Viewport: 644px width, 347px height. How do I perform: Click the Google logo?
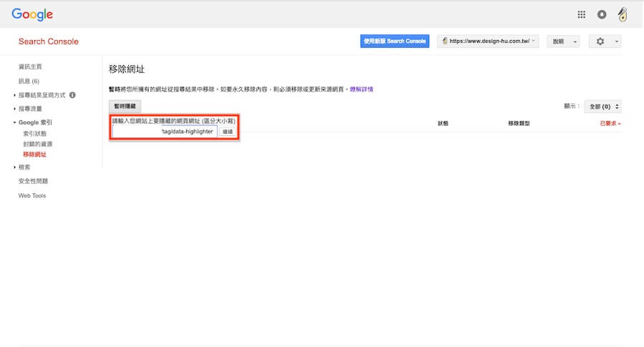pyautogui.click(x=32, y=14)
